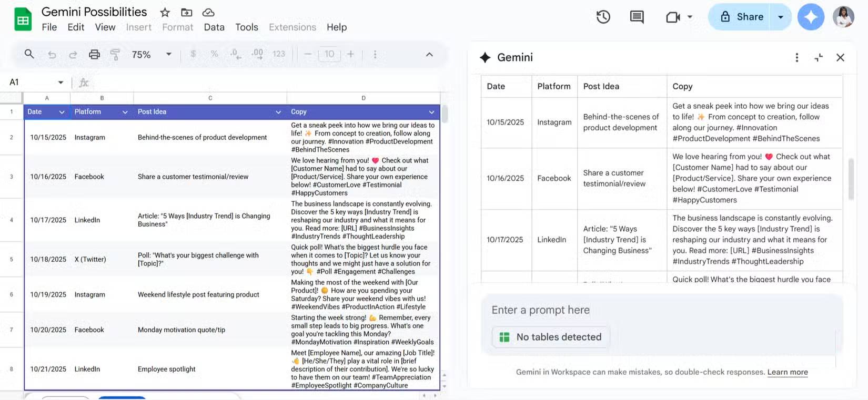
Task: Open the Post Idea column filter dropdown
Action: pyautogui.click(x=278, y=112)
